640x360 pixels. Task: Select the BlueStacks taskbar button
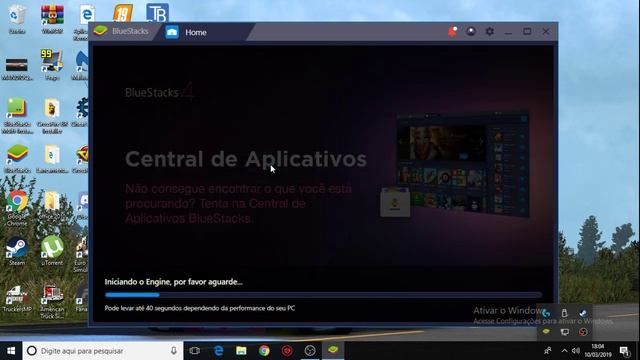[333, 350]
